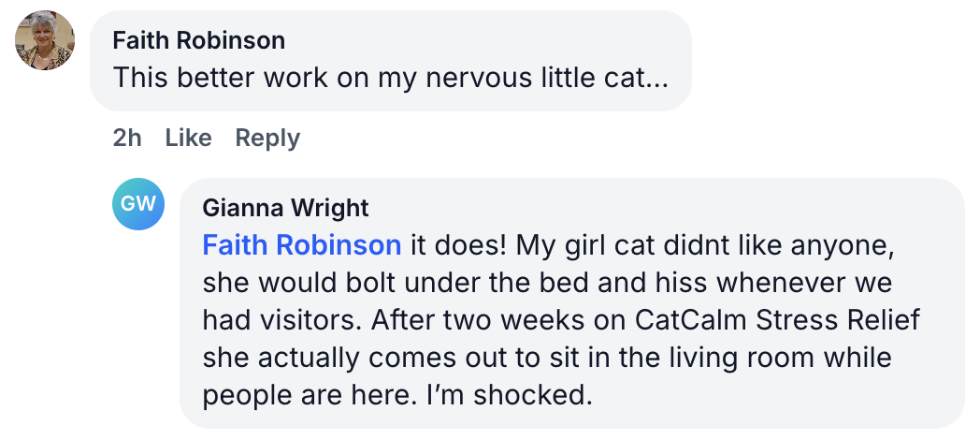
Task: Open Gianna Wright's profile from her name
Action: [x=286, y=207]
